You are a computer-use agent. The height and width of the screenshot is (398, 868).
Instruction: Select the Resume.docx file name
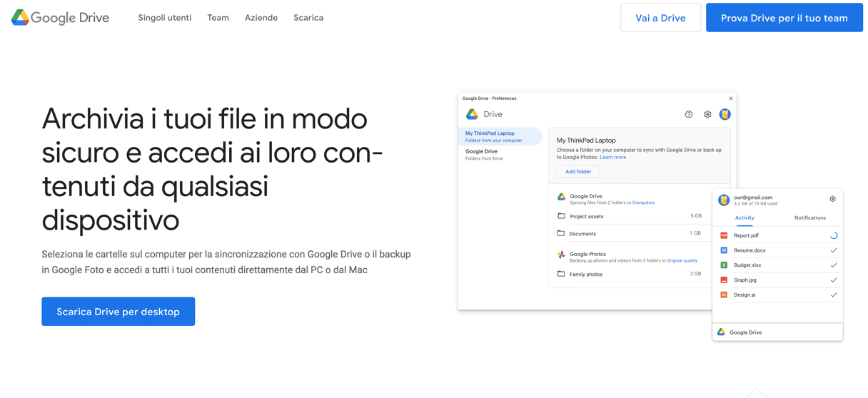click(750, 250)
